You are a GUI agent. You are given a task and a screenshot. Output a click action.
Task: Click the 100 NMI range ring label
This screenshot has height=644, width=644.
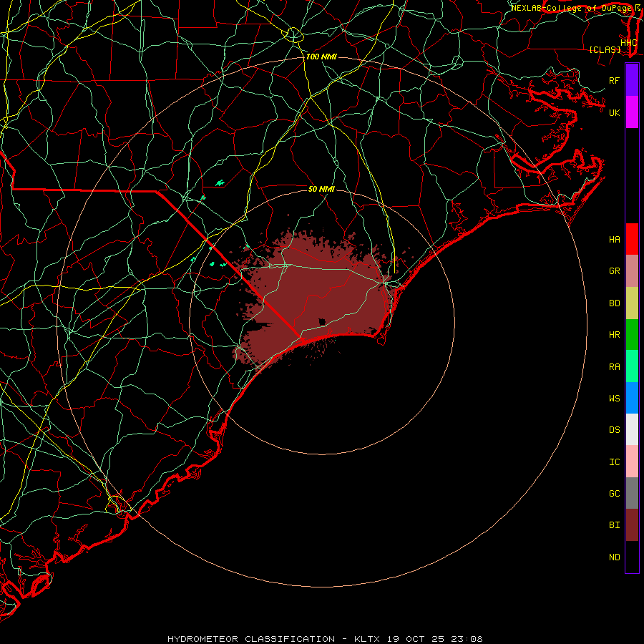click(x=321, y=57)
